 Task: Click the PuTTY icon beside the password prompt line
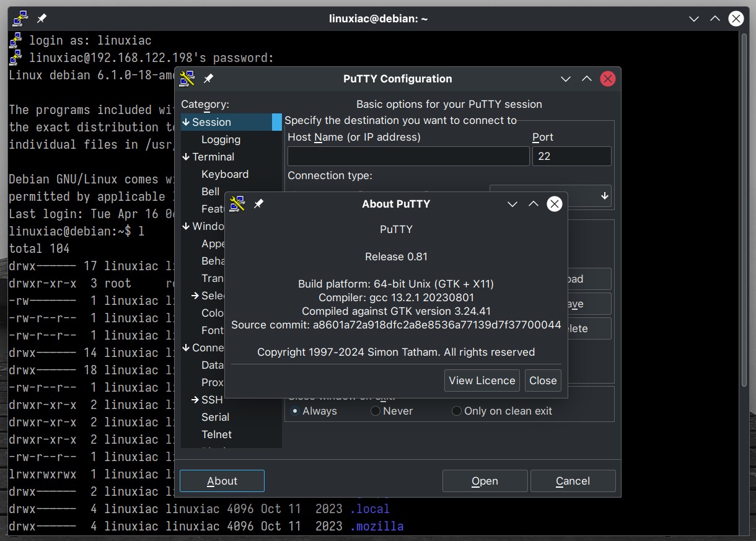(x=15, y=58)
